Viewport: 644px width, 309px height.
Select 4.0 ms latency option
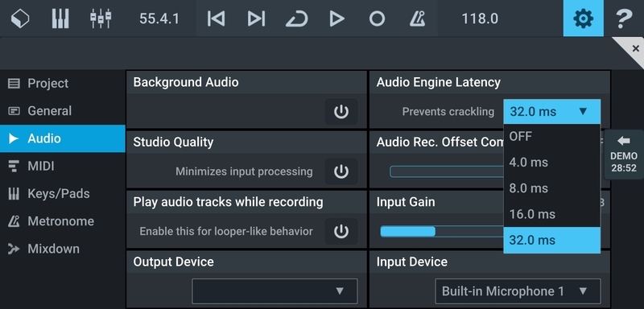pos(551,162)
